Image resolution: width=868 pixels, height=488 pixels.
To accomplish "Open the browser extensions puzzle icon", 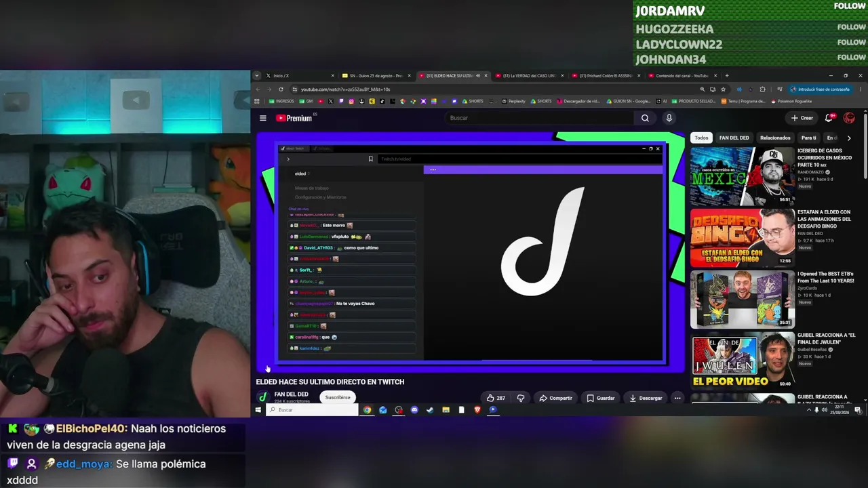I will point(763,89).
